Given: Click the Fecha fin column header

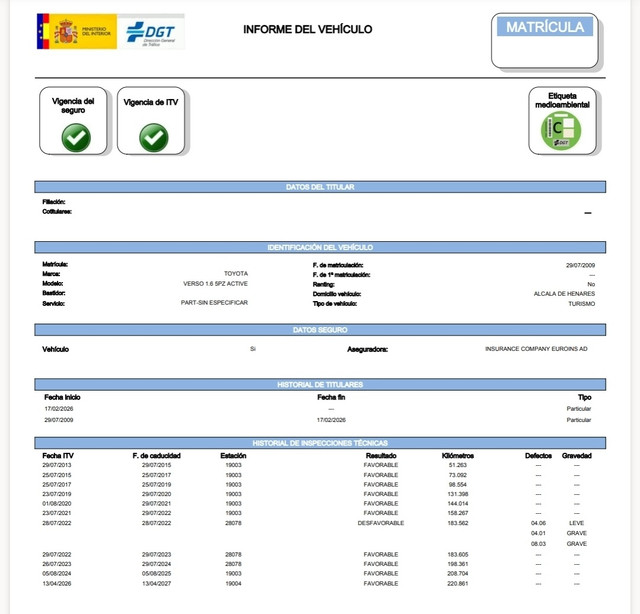Looking at the screenshot, I should pyautogui.click(x=331, y=397).
